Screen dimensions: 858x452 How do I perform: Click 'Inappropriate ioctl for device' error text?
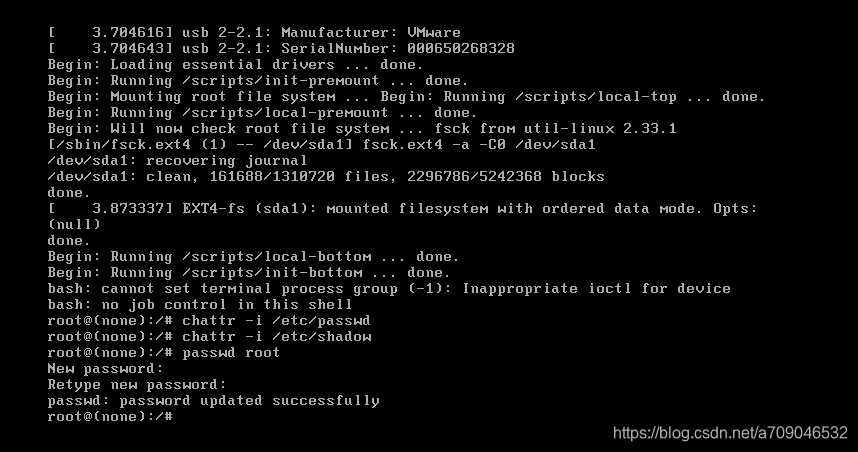click(x=596, y=288)
